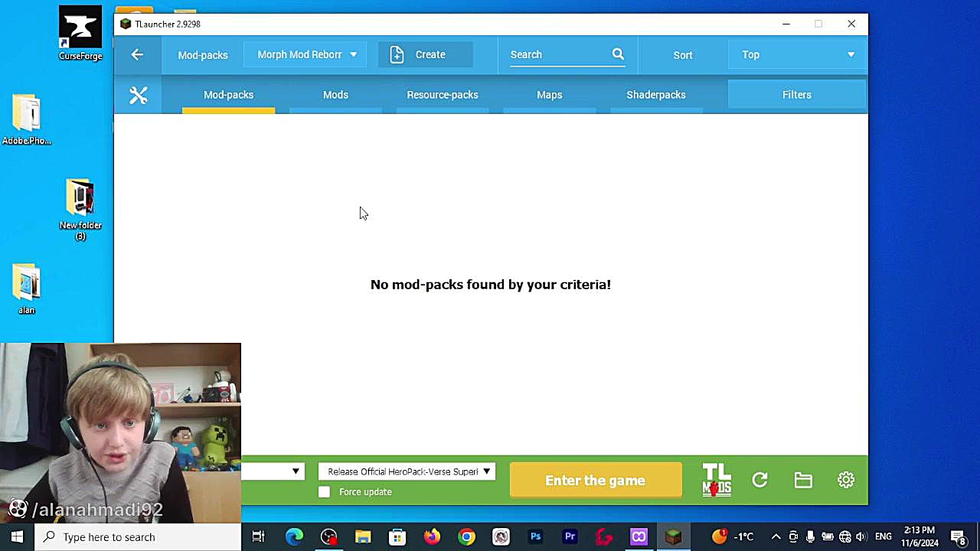Open the Filters panel
This screenshot has height=551, width=980.
click(797, 95)
